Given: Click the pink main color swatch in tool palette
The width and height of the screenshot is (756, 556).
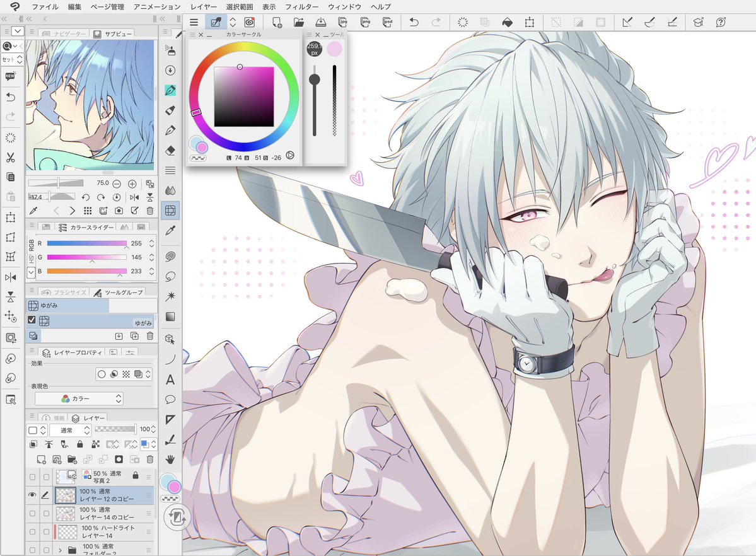Looking at the screenshot, I should click(175, 487).
